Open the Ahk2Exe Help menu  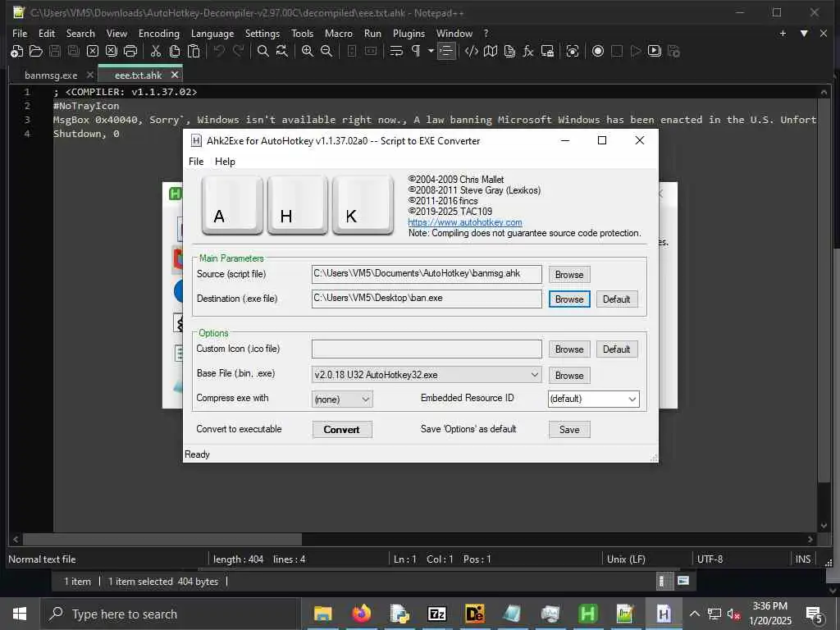coord(225,162)
